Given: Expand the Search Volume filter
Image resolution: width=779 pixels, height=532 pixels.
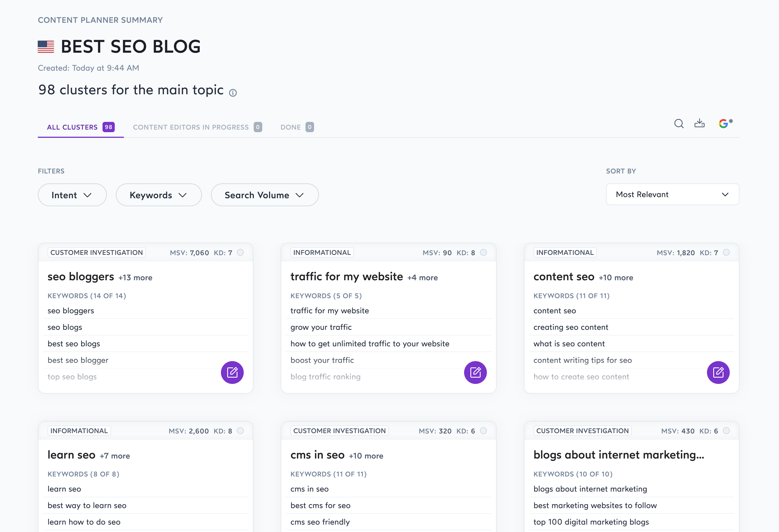Looking at the screenshot, I should tap(265, 195).
